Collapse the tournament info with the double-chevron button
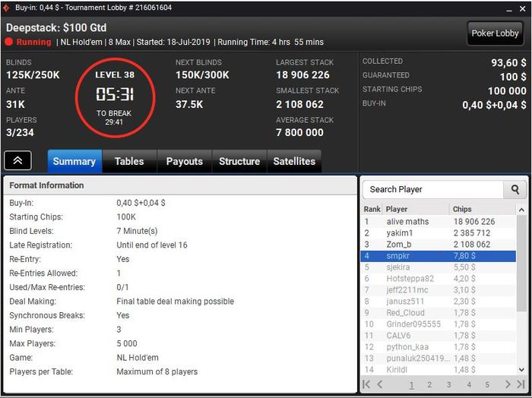Viewport: 532px width, 398px height. (x=17, y=160)
